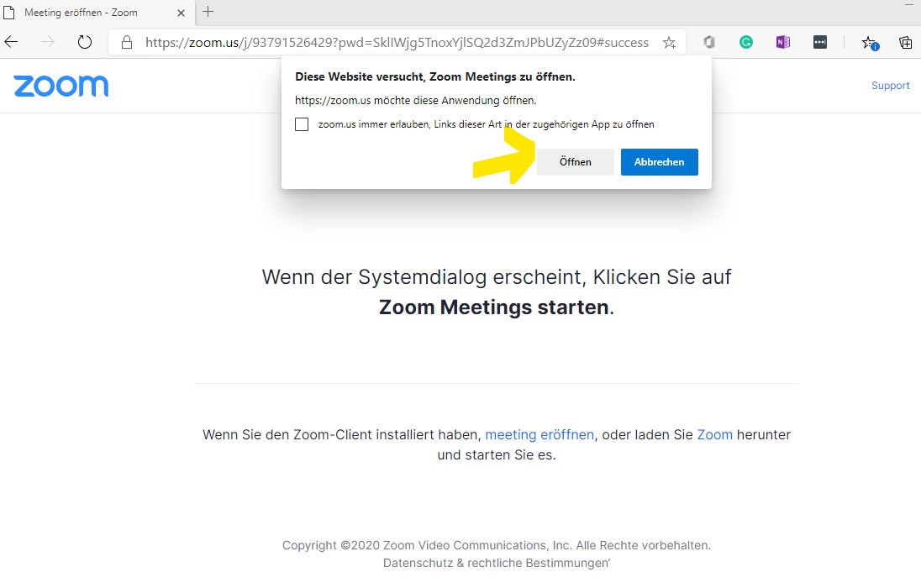This screenshot has width=921, height=588.
Task: Open 'Datenschutz & rechtliche Bestimmungen' link
Action: click(497, 563)
